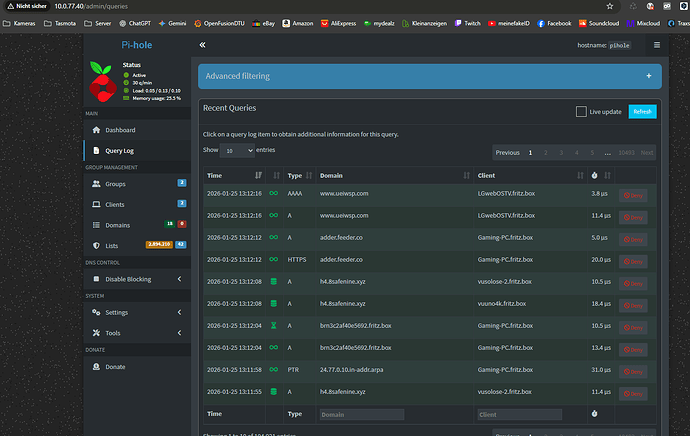690x436 pixels.
Task: Click the Domains list icon
Action: point(96,225)
